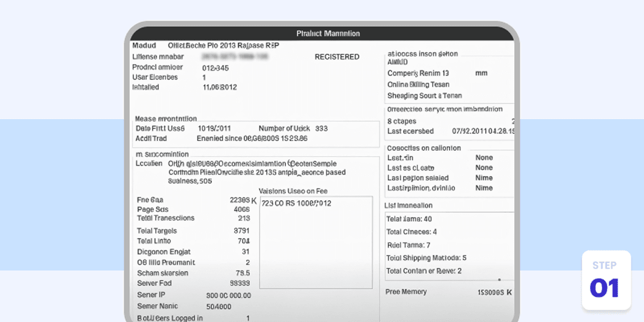The height and width of the screenshot is (322, 644).
Task: Select the Product Information title bar
Action: tap(328, 33)
